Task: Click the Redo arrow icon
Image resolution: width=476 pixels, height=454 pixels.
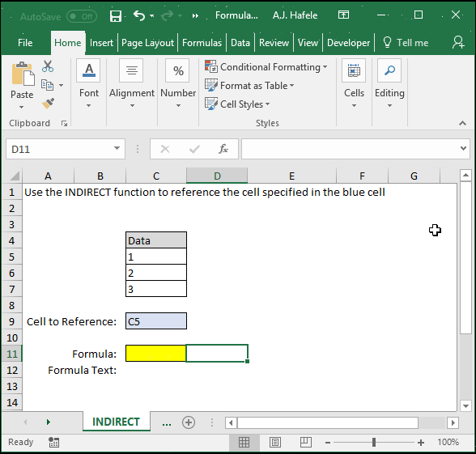Action: coord(167,15)
